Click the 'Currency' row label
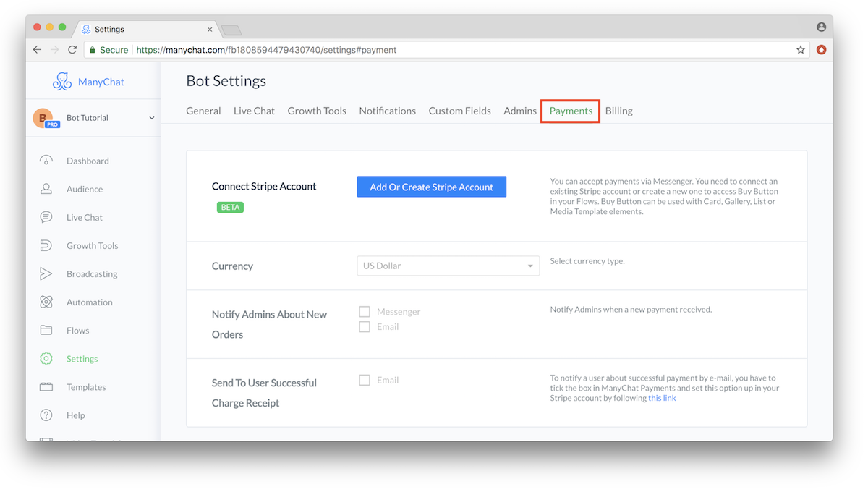 pyautogui.click(x=232, y=266)
